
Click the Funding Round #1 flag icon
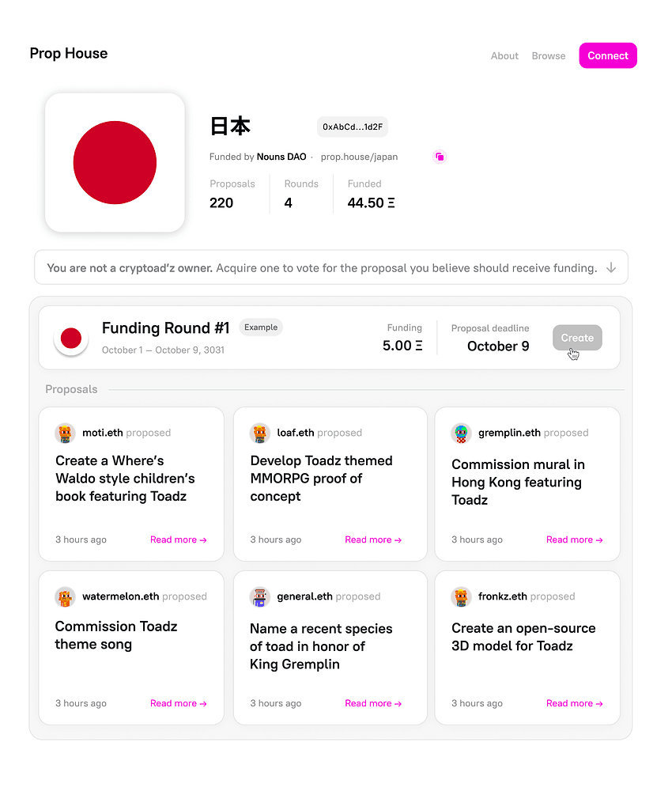click(x=71, y=339)
